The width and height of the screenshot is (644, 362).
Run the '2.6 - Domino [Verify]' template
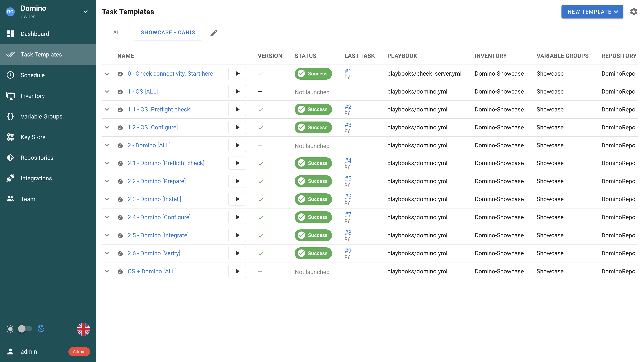point(237,253)
